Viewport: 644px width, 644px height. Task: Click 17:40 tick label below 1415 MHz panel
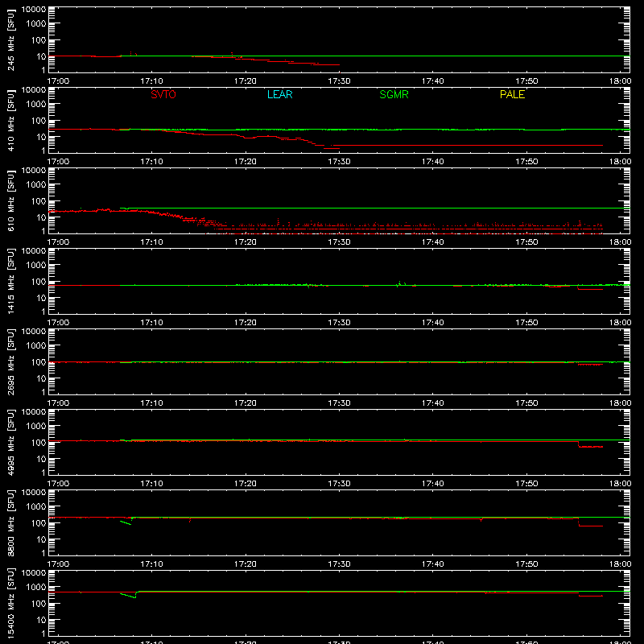[432, 323]
